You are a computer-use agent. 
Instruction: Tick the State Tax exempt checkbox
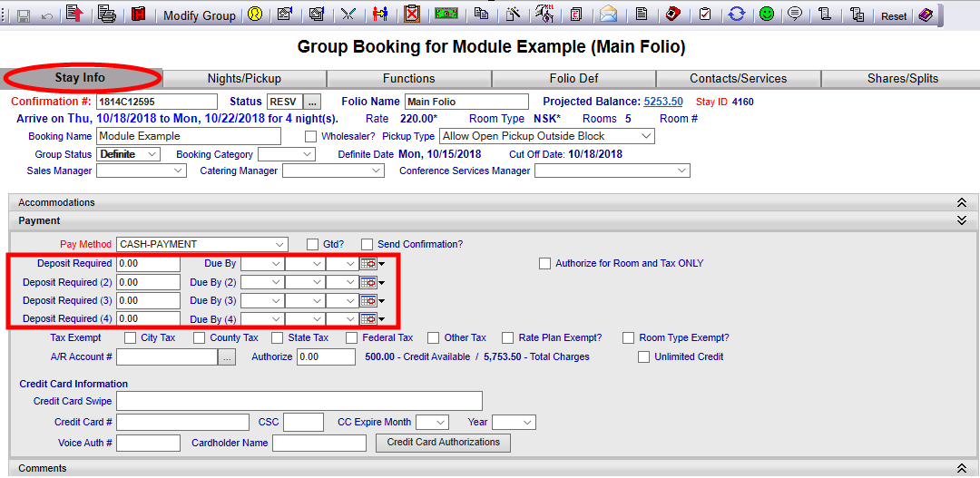(277, 338)
